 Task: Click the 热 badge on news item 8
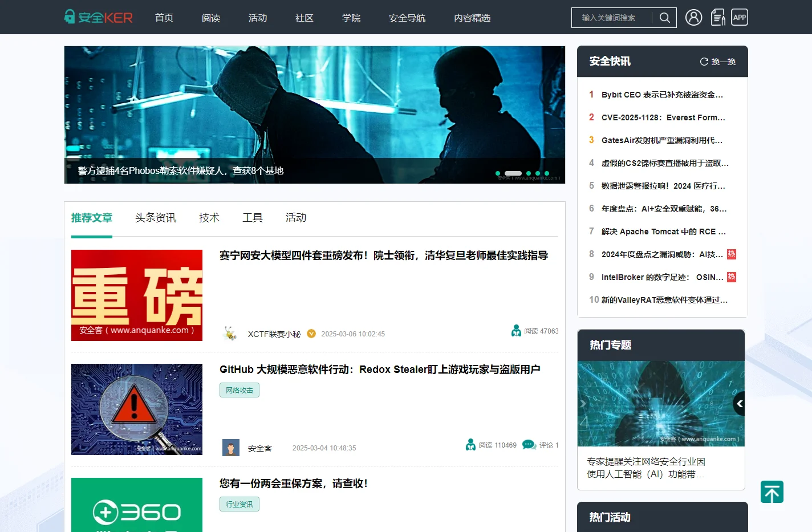click(732, 254)
